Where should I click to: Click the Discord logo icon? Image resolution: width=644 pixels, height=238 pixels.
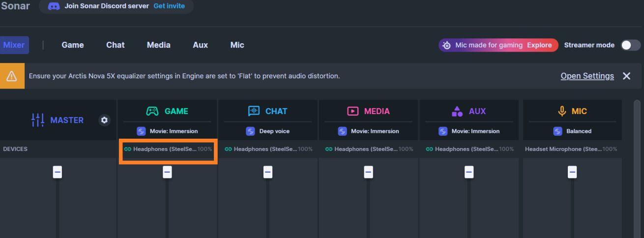[54, 6]
